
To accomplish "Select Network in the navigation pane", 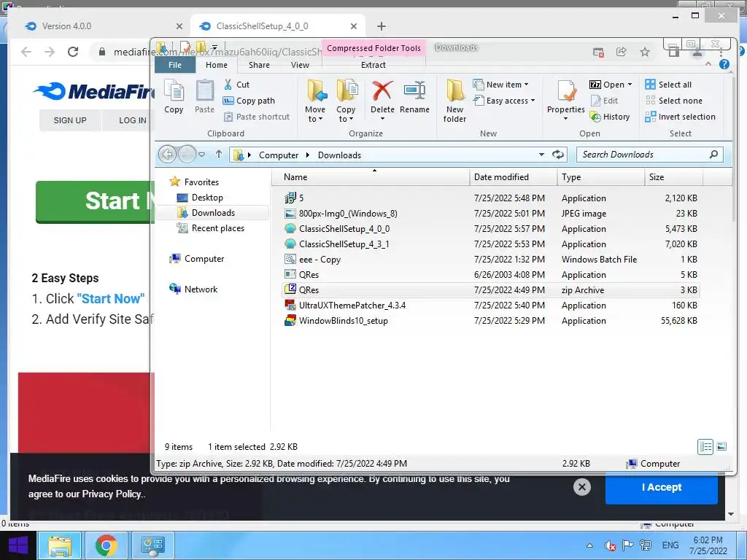I will (193, 289).
